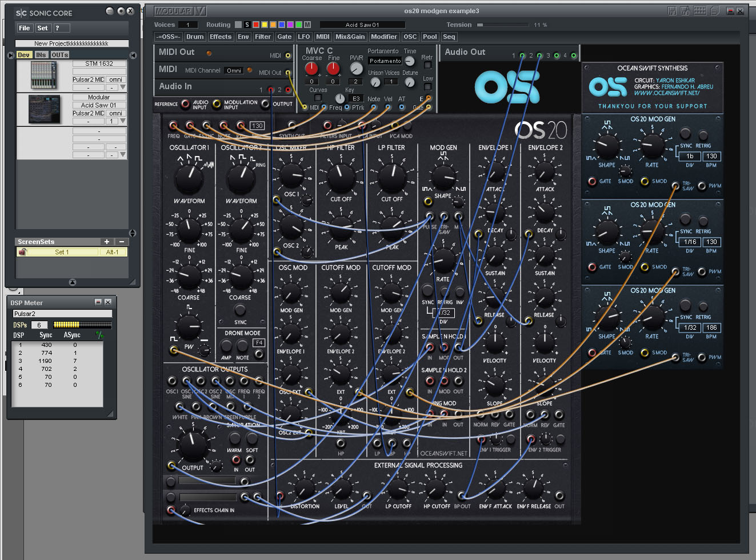
Task: Click the Portamento Time knob
Action: [410, 61]
